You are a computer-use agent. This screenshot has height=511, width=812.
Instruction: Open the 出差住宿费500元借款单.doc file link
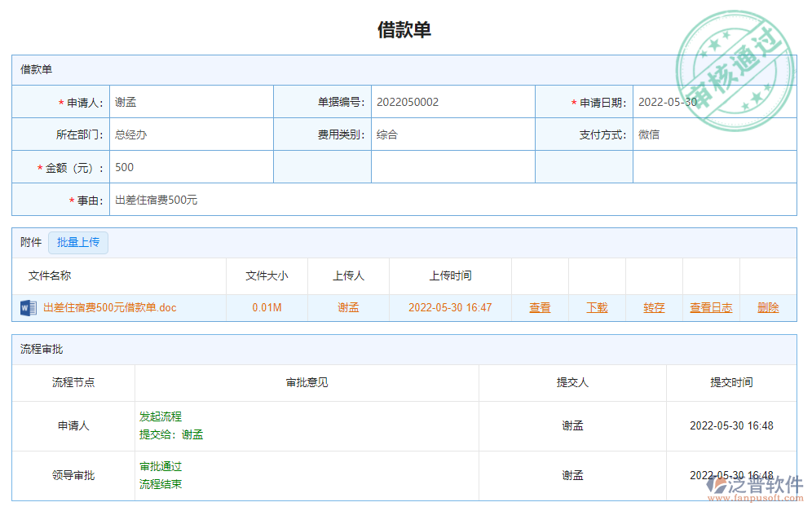pos(109,308)
